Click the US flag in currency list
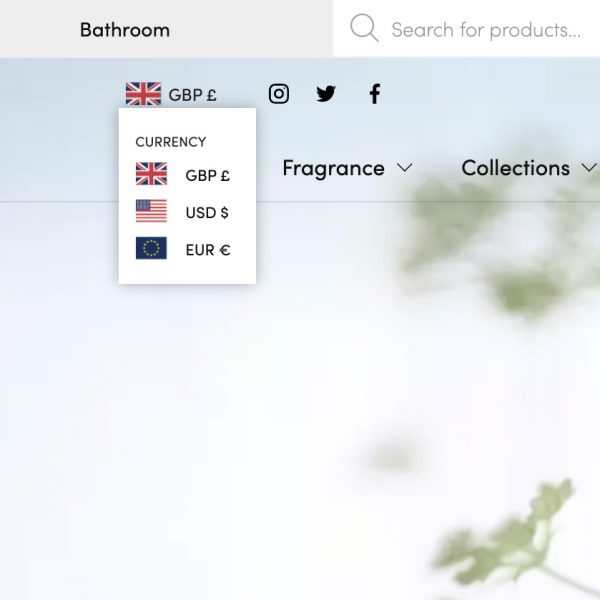 click(151, 211)
